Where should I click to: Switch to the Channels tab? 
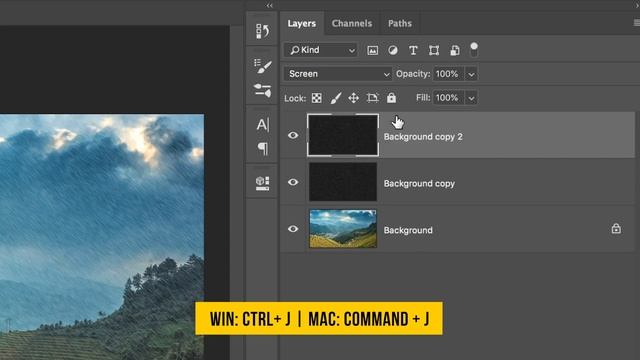352,24
